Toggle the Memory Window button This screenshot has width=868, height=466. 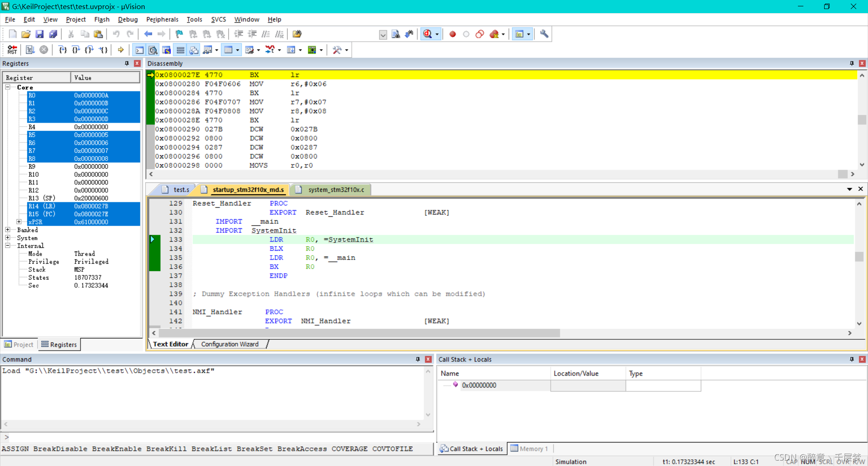click(228, 50)
